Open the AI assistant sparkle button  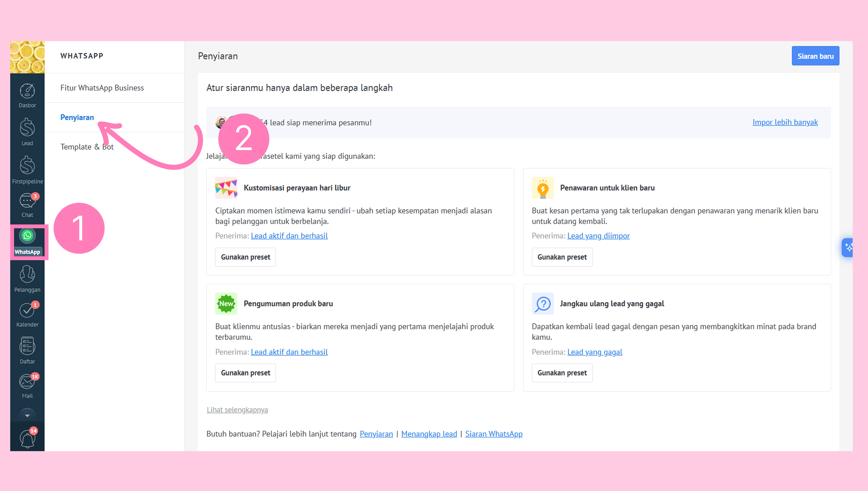click(847, 247)
